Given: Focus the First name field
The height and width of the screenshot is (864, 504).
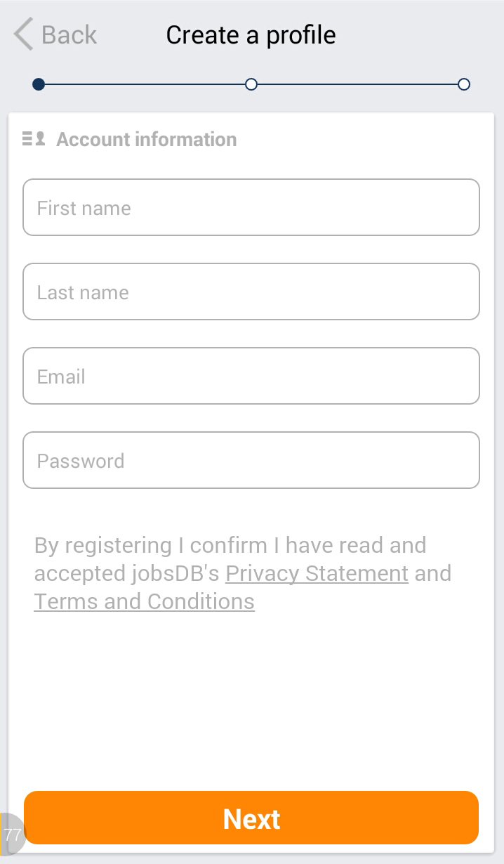Looking at the screenshot, I should pos(251,207).
